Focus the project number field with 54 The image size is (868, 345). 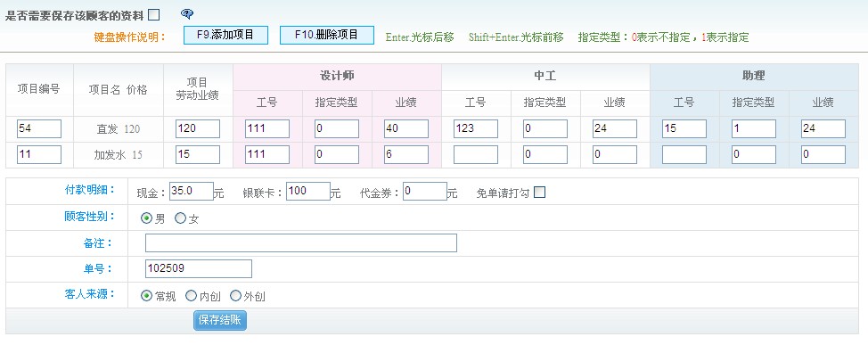coord(39,129)
